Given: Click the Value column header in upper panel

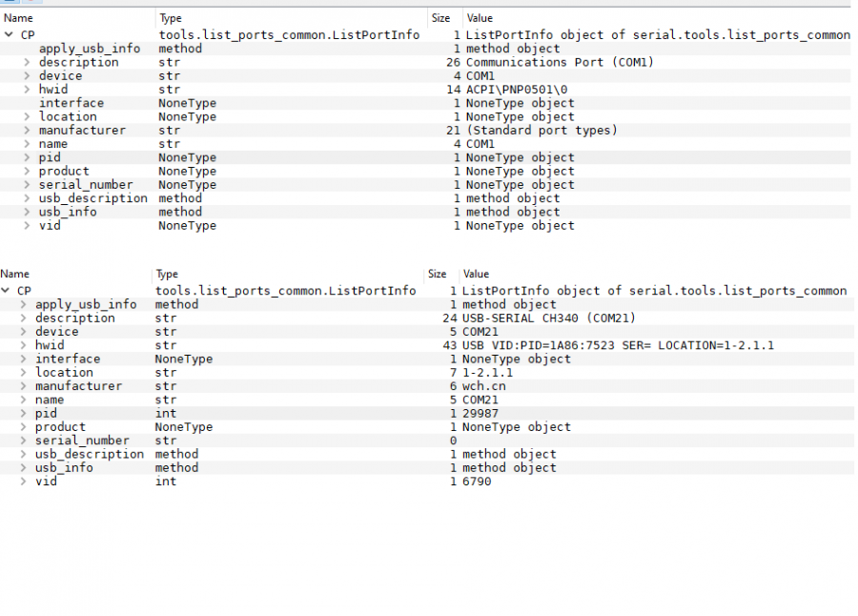Looking at the screenshot, I should (480, 18).
